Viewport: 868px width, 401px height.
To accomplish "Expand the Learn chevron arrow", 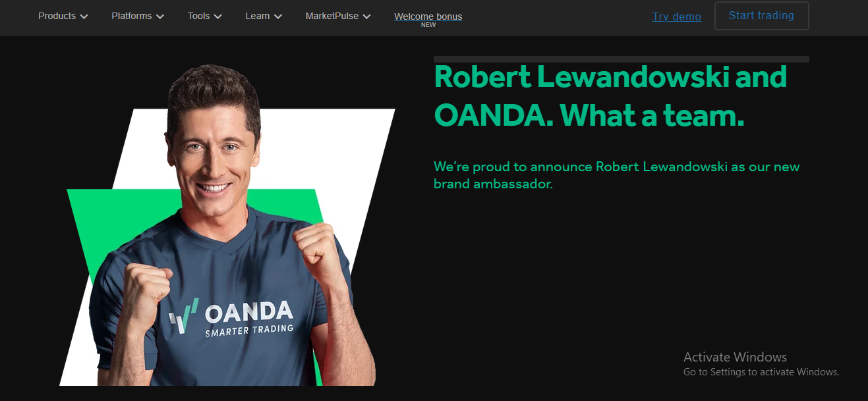I will pos(278,16).
